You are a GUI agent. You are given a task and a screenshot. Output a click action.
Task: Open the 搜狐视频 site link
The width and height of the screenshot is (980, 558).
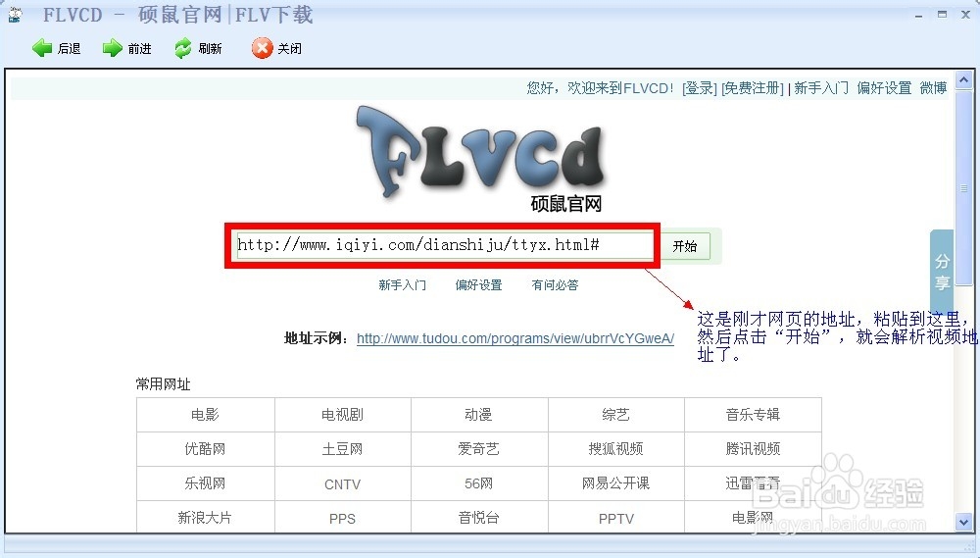(615, 449)
